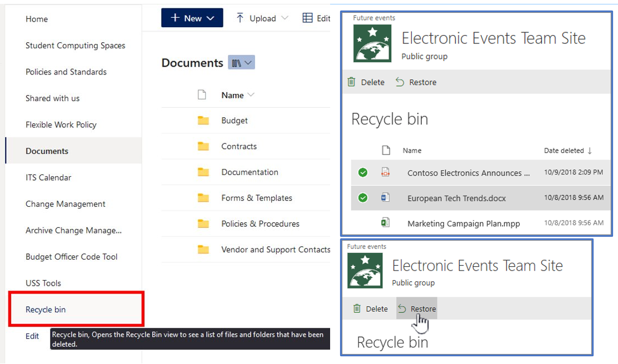Viewport: 618px width, 364px height.
Task: Go to ITS Calendar in the sidebar
Action: (x=48, y=177)
